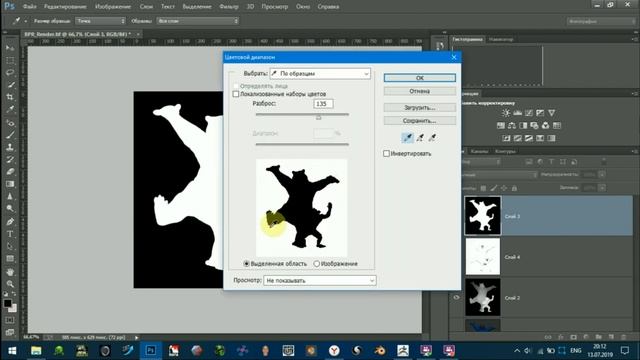Click the Отмена button
640x360 pixels.
[x=420, y=91]
